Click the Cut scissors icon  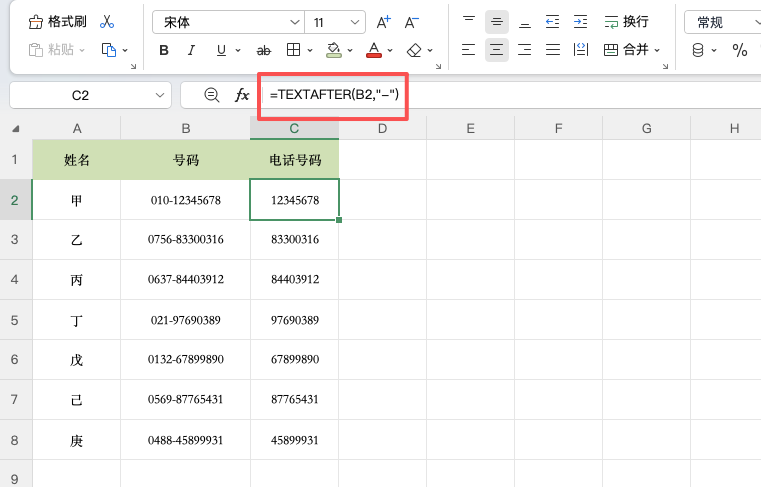[107, 22]
